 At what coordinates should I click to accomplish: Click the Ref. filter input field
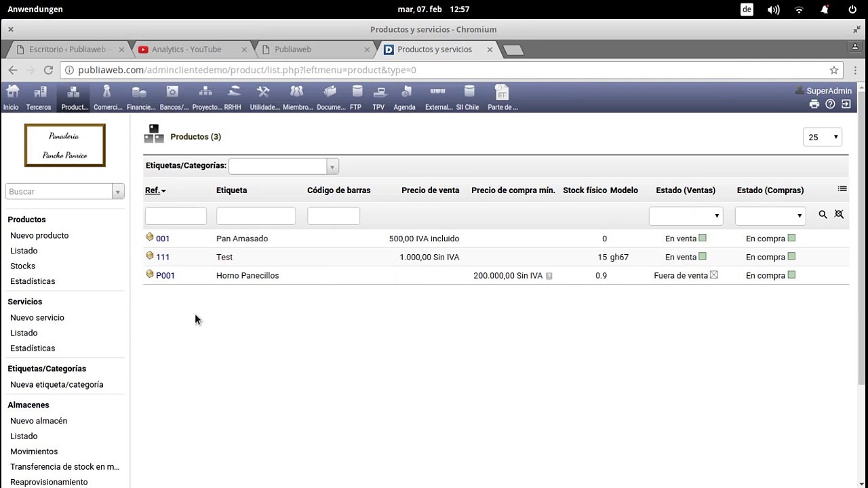point(176,216)
